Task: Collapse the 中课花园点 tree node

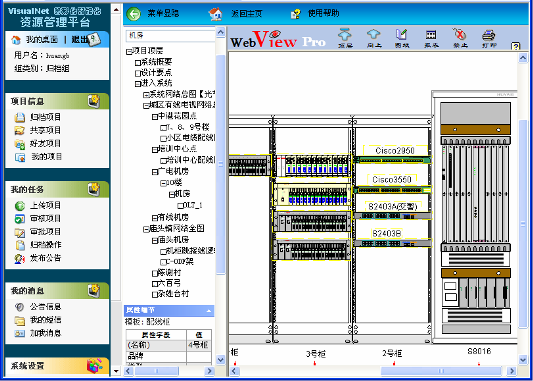Action: click(155, 117)
